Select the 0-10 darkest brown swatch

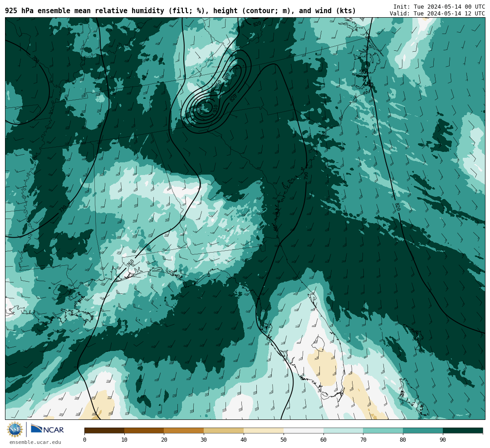[x=104, y=431]
